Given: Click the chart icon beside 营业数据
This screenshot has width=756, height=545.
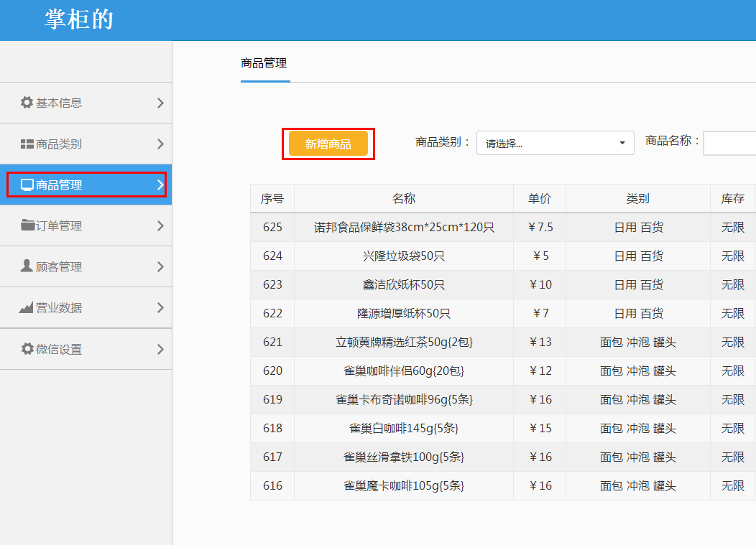Looking at the screenshot, I should pyautogui.click(x=27, y=308).
